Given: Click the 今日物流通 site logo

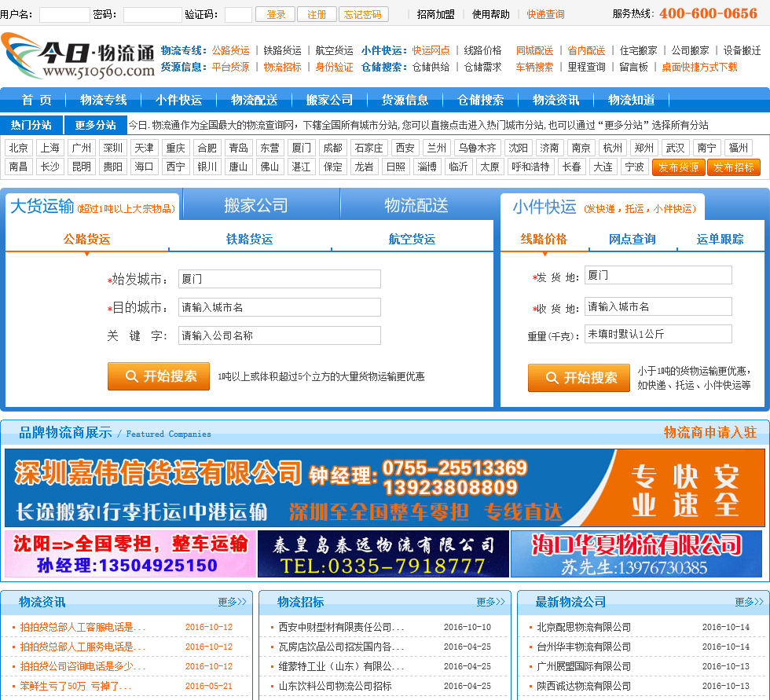Looking at the screenshot, I should (78, 57).
